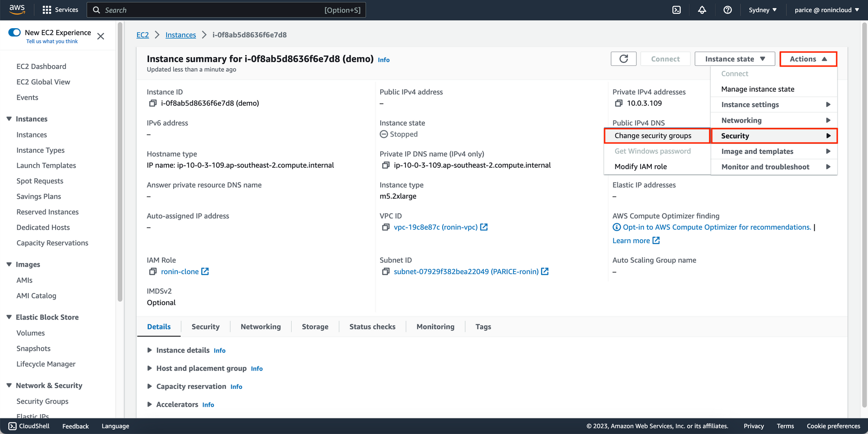Click the CloudShell icon in the footer
The width and height of the screenshot is (868, 434).
click(13, 426)
